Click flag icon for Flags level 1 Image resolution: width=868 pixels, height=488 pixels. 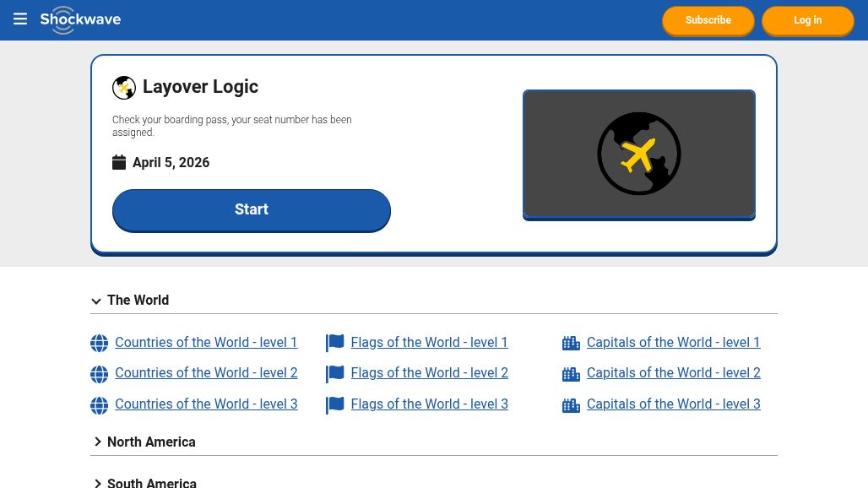coord(335,344)
